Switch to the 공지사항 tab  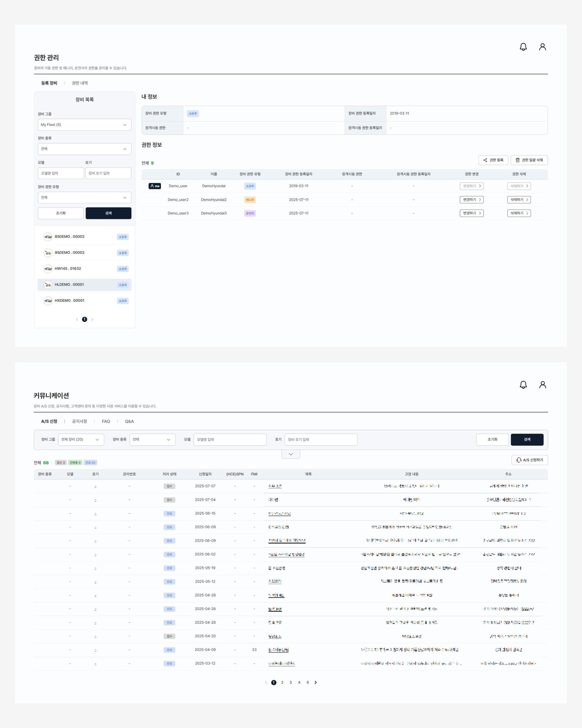(79, 421)
